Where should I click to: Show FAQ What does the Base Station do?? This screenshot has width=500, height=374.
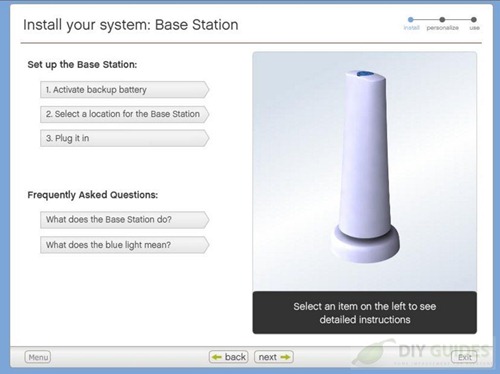tap(124, 220)
